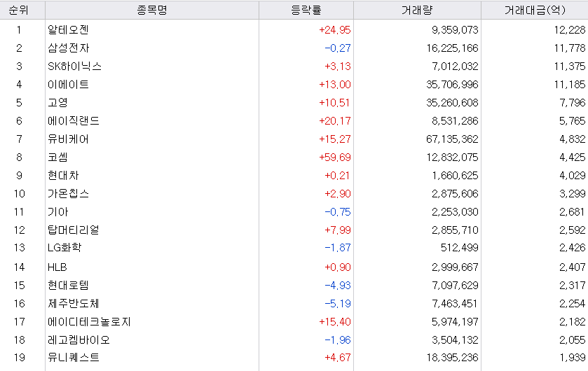Select stock SK하이닉스
Image resolution: width=588 pixels, height=371 pixels.
coord(74,66)
